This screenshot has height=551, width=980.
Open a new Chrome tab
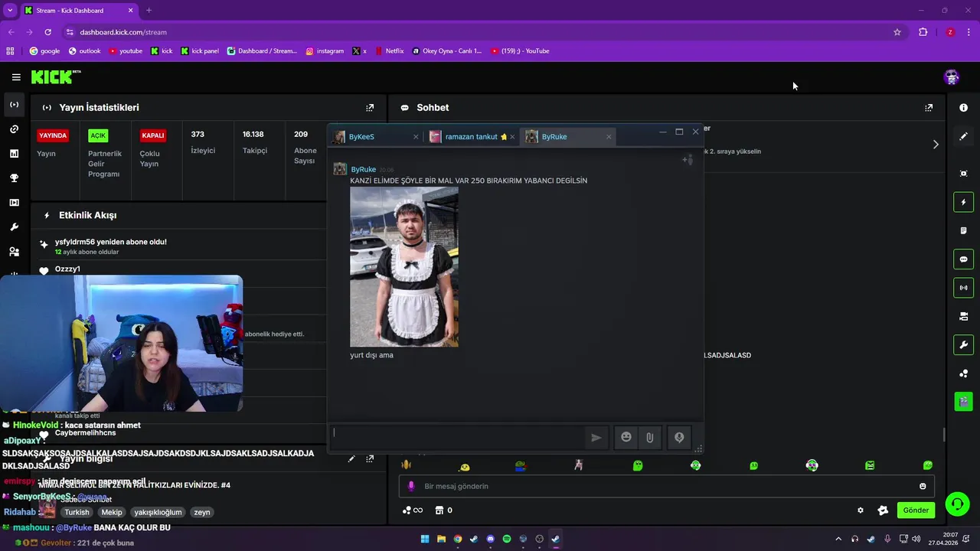point(149,11)
